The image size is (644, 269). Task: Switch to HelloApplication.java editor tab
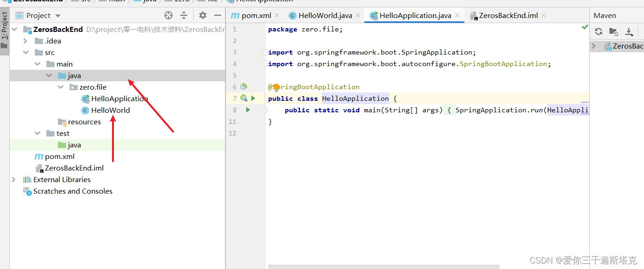click(415, 15)
